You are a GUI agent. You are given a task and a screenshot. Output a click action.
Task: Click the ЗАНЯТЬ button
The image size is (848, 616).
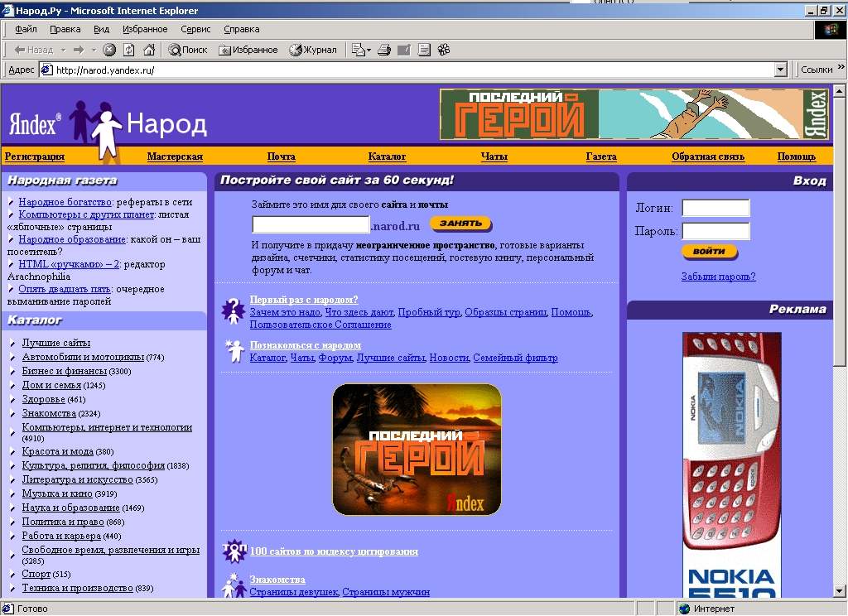pos(460,223)
